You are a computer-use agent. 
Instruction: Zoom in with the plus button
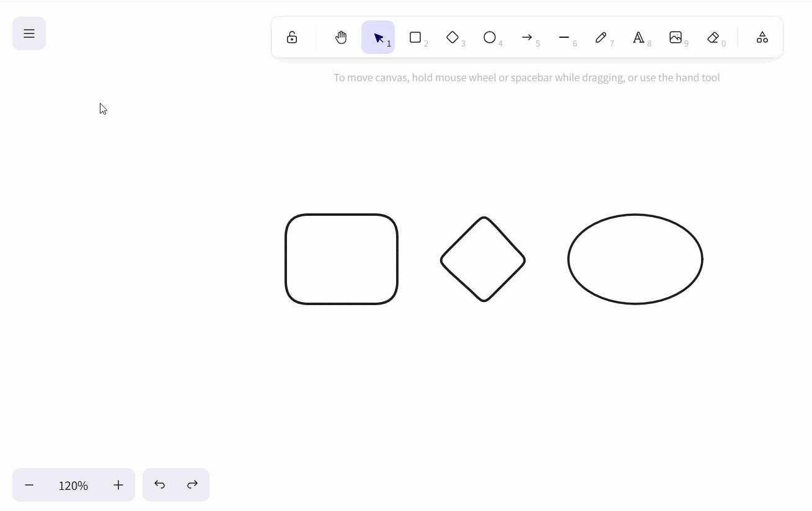tap(118, 485)
